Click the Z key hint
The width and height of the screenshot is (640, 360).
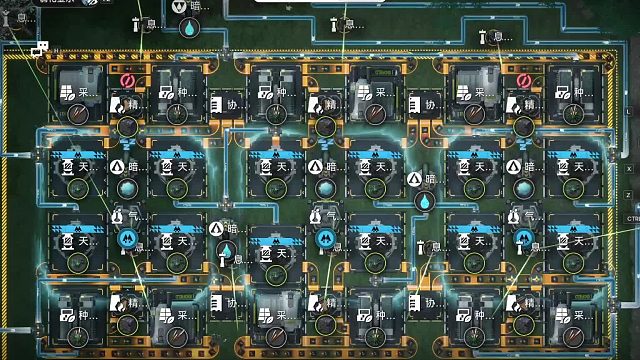[x=628, y=195]
